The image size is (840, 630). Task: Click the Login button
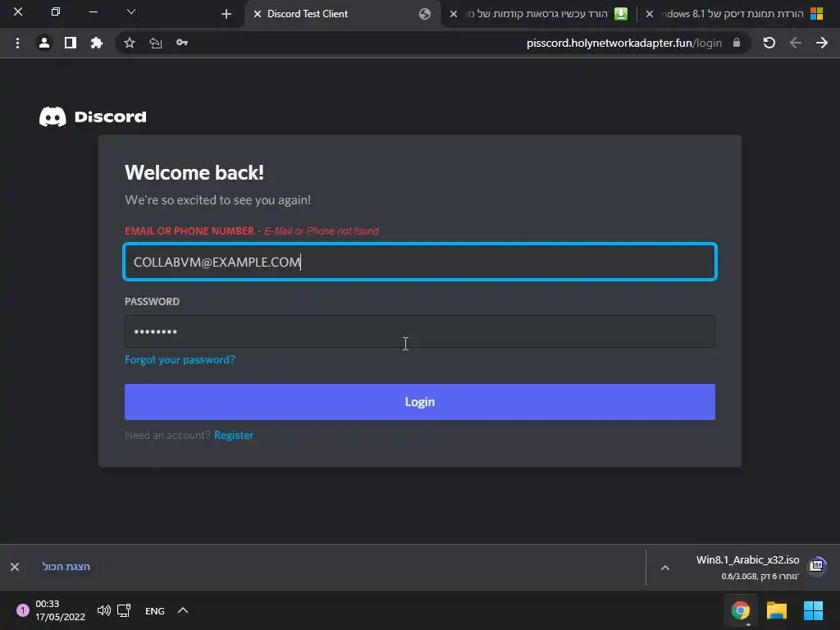(420, 402)
